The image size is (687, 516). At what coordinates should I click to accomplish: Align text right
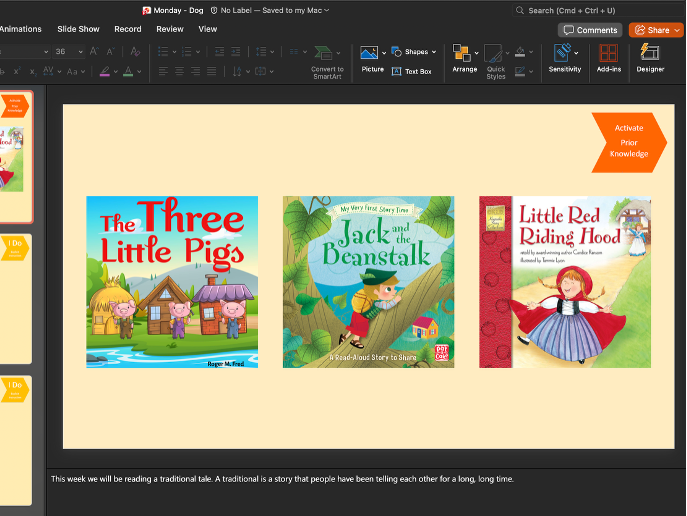pos(195,71)
